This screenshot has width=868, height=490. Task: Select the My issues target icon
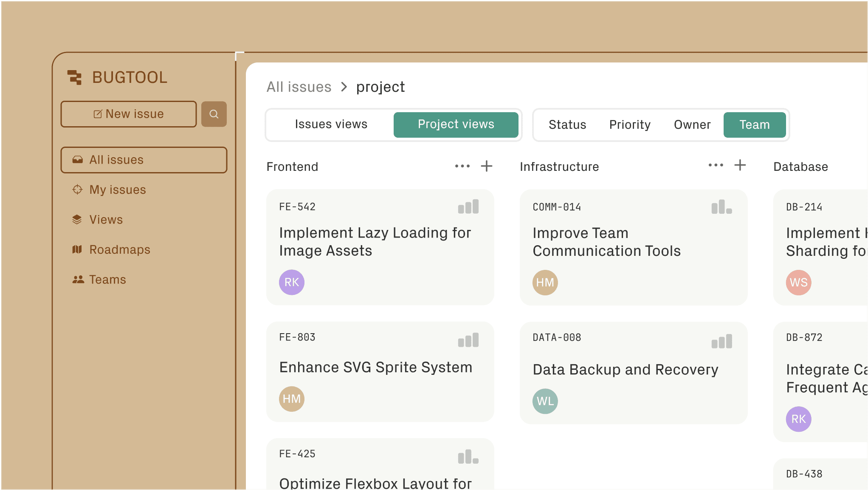[x=78, y=190]
